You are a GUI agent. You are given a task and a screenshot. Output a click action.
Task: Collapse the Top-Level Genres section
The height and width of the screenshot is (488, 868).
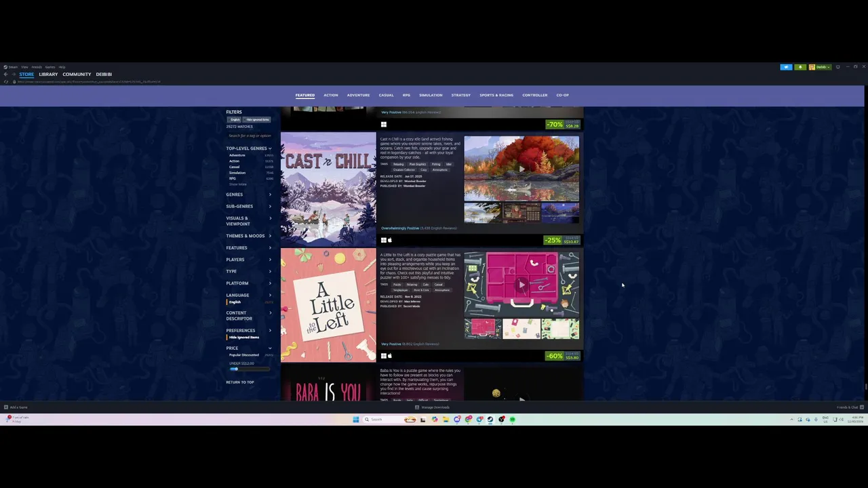tap(249, 148)
